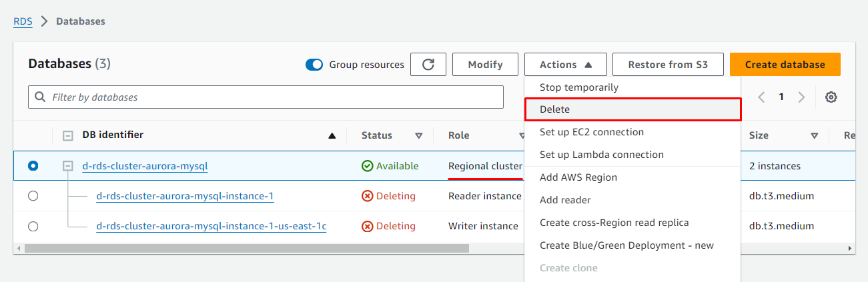Select radio for d-rds-cluster-aurora-mysql-instance-1
This screenshot has width=868, height=282.
coord(33,196)
